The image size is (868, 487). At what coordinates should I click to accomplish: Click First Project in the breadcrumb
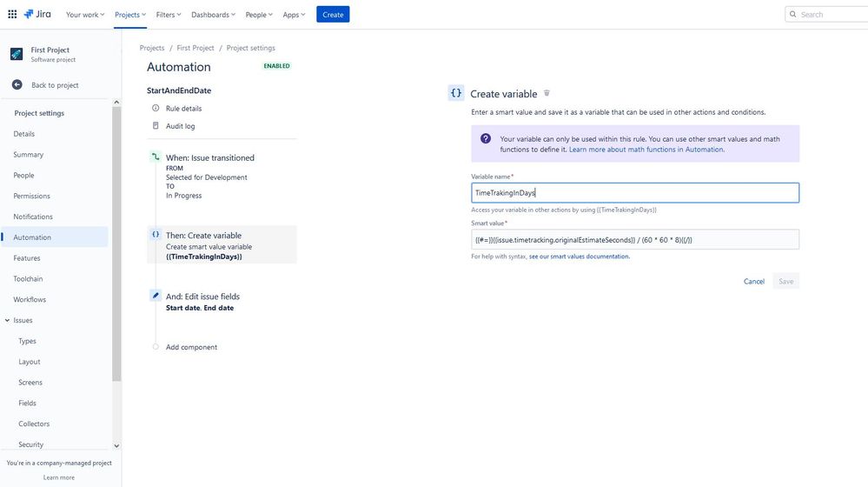tap(195, 48)
